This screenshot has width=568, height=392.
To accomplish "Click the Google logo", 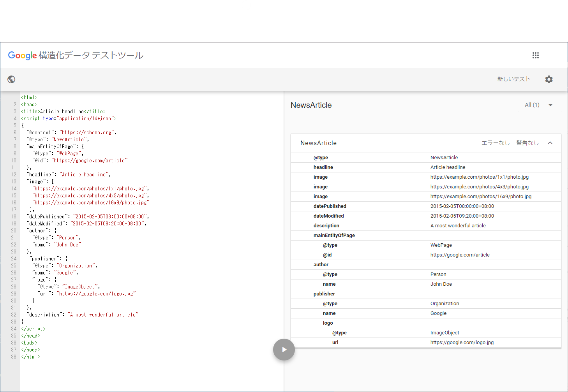I will (22, 55).
